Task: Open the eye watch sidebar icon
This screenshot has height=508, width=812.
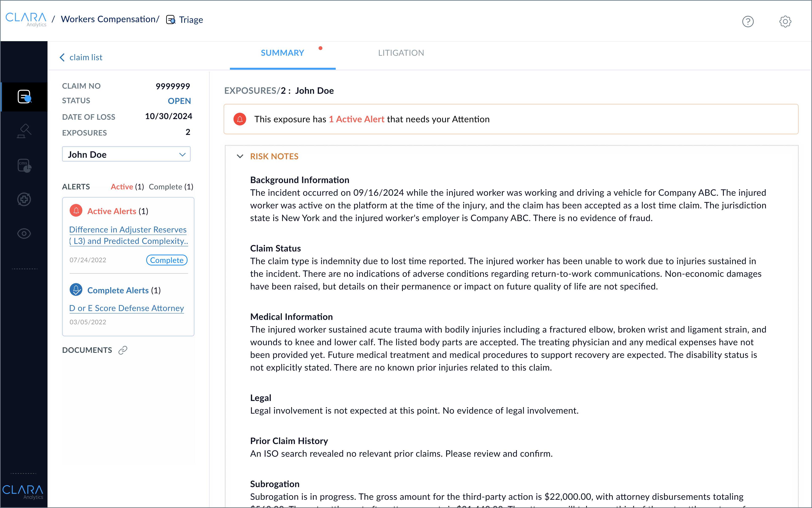Action: (x=24, y=234)
